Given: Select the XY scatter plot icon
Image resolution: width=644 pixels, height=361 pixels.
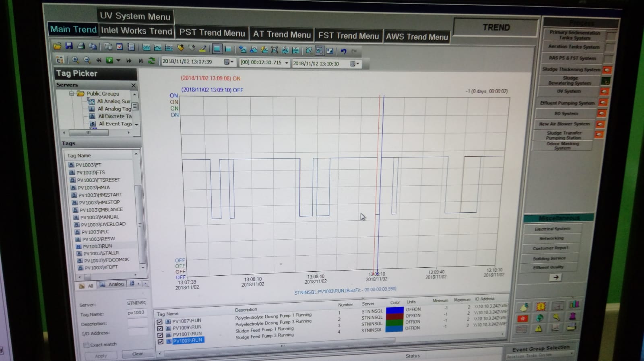Looking at the screenshot, I should coord(146,47).
